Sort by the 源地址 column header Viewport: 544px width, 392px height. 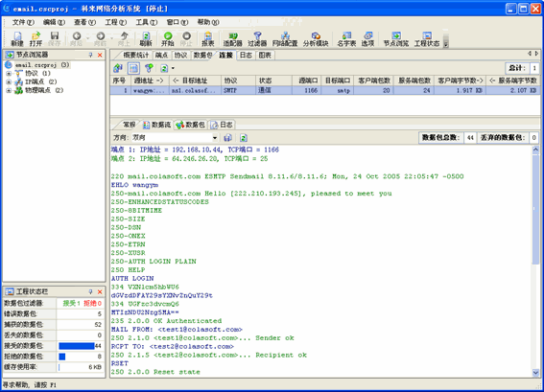click(150, 81)
